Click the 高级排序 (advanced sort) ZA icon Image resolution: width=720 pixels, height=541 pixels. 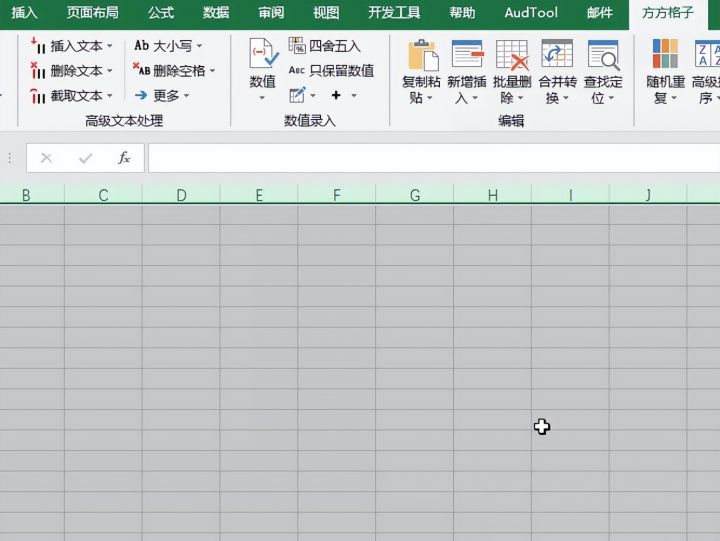click(x=707, y=54)
